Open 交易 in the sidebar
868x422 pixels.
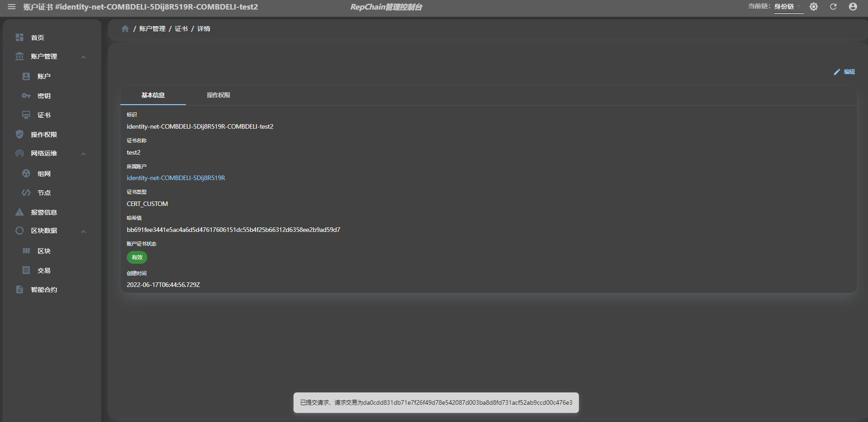click(x=44, y=271)
